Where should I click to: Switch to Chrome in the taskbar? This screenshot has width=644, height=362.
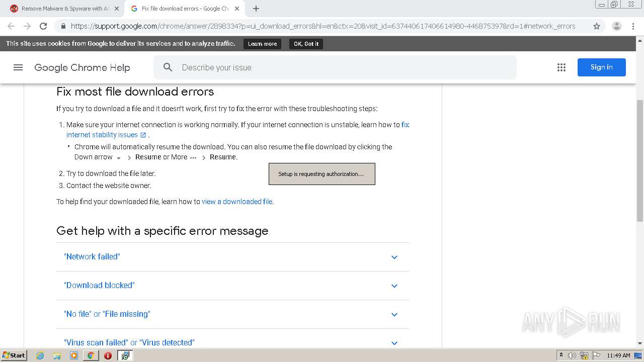coord(91,355)
